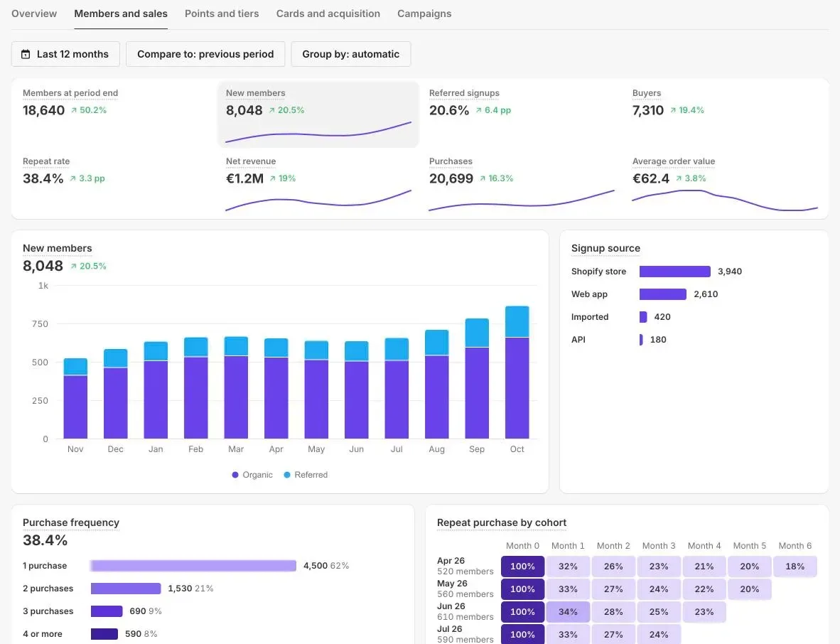The height and width of the screenshot is (644, 840).
Task: Click Jun 26 cohort Month 1 cell 34%
Action: [568, 612]
